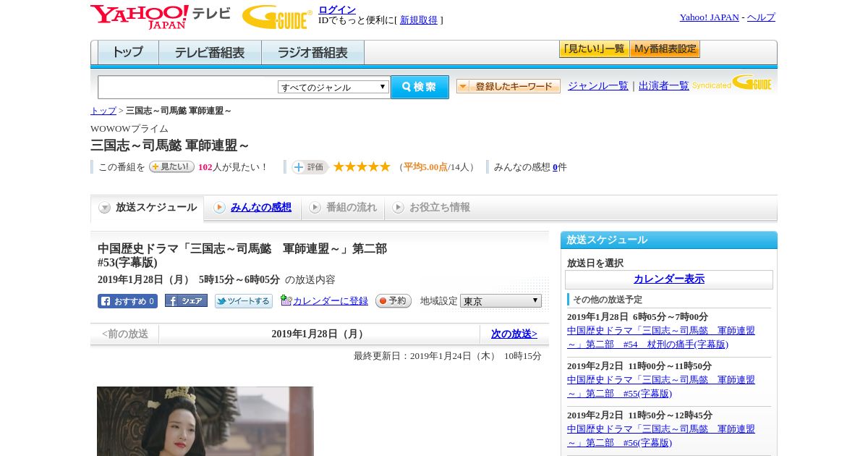Click the 2019年1月28日（月） date header
868x456 pixels.
[319, 334]
